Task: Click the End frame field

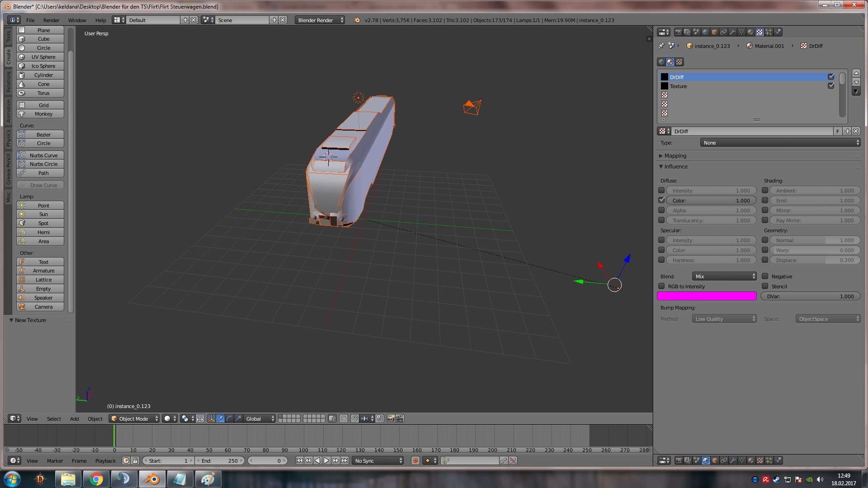Action: [x=220, y=461]
